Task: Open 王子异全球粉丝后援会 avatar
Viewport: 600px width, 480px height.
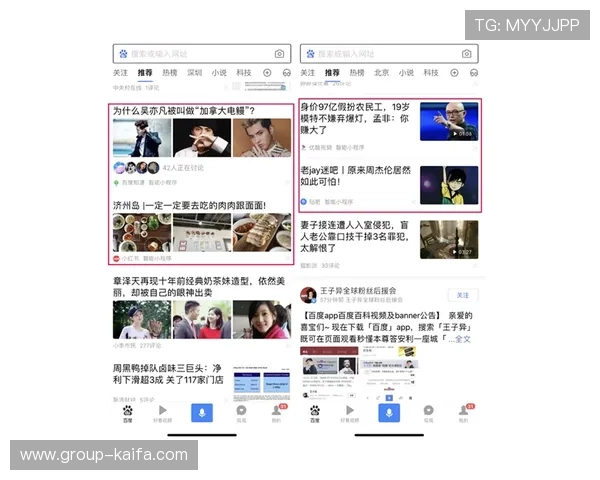Action: pyautogui.click(x=308, y=295)
